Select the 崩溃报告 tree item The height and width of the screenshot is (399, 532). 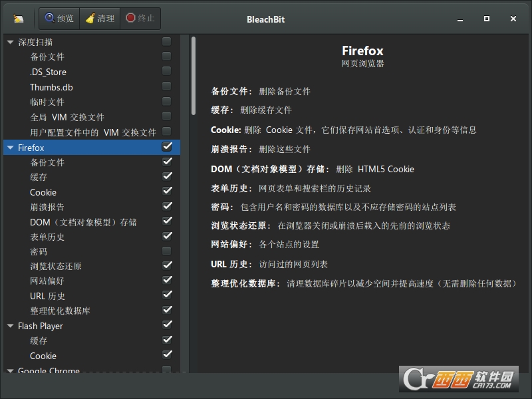(47, 207)
